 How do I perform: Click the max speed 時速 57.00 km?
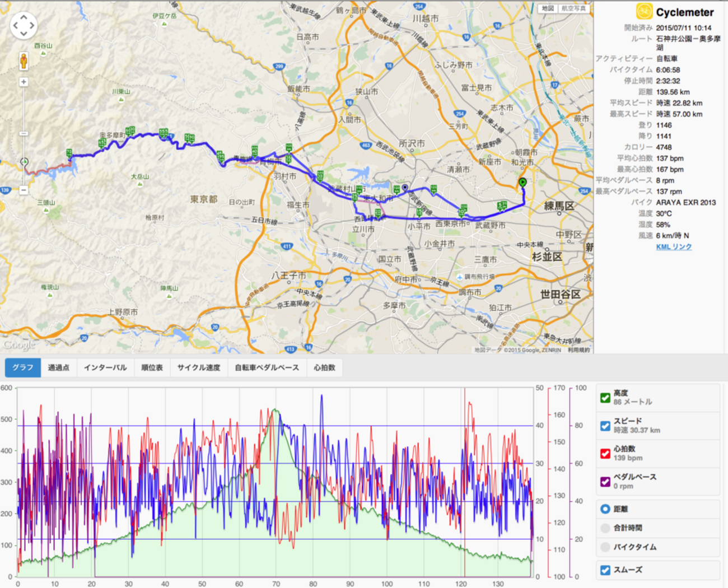pyautogui.click(x=679, y=114)
